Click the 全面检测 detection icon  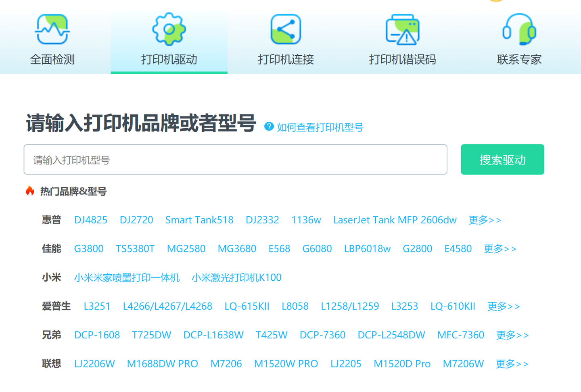click(x=52, y=28)
